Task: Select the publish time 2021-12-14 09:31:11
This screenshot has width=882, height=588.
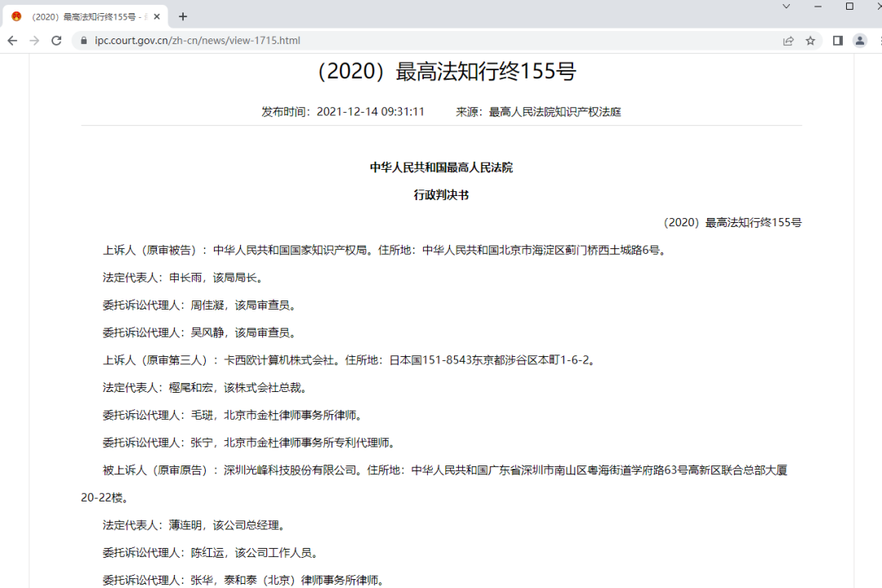Action: 370,111
